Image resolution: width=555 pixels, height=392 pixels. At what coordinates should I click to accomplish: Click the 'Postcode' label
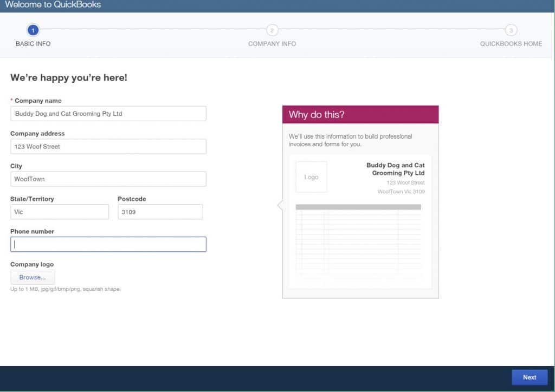[x=132, y=199]
